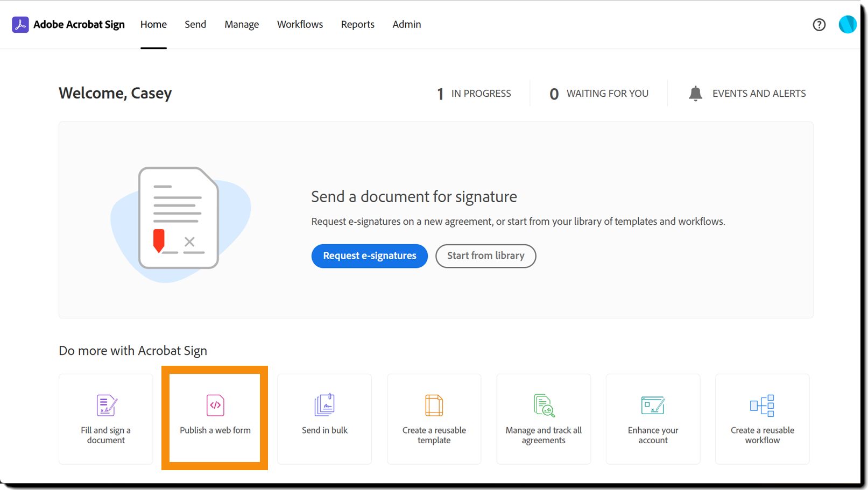The height and width of the screenshot is (490, 868).
Task: Click the Request e-signatures button
Action: 370,256
